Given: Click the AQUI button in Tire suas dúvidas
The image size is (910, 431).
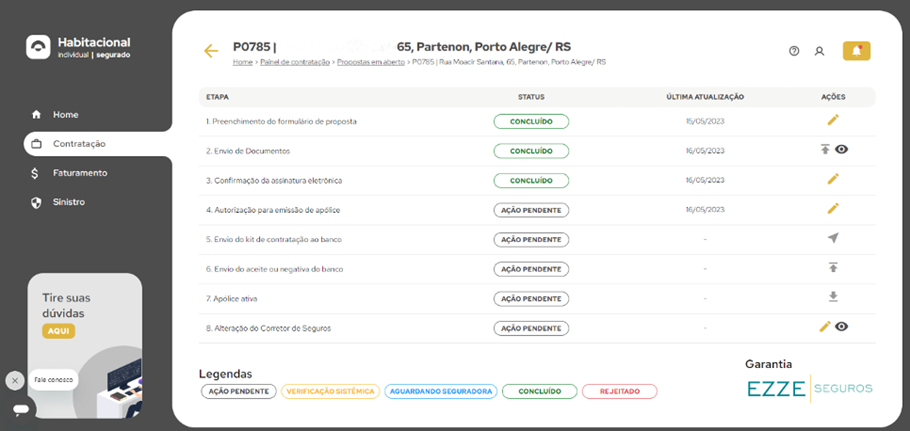Looking at the screenshot, I should [59, 331].
